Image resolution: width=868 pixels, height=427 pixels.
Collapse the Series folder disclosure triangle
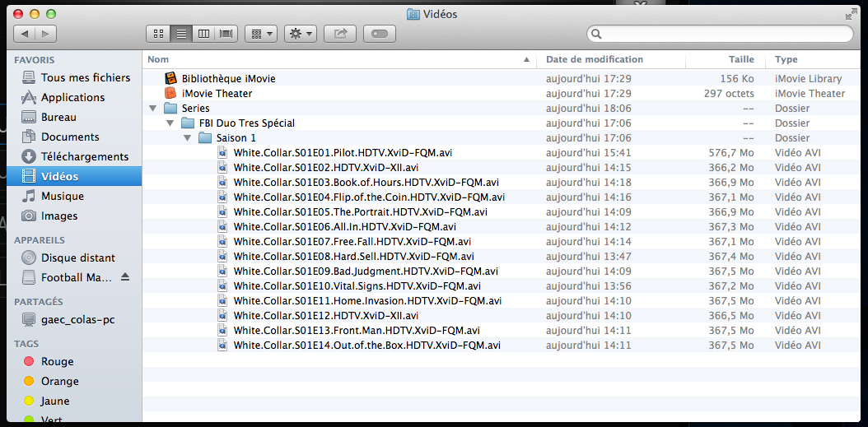pyautogui.click(x=152, y=109)
